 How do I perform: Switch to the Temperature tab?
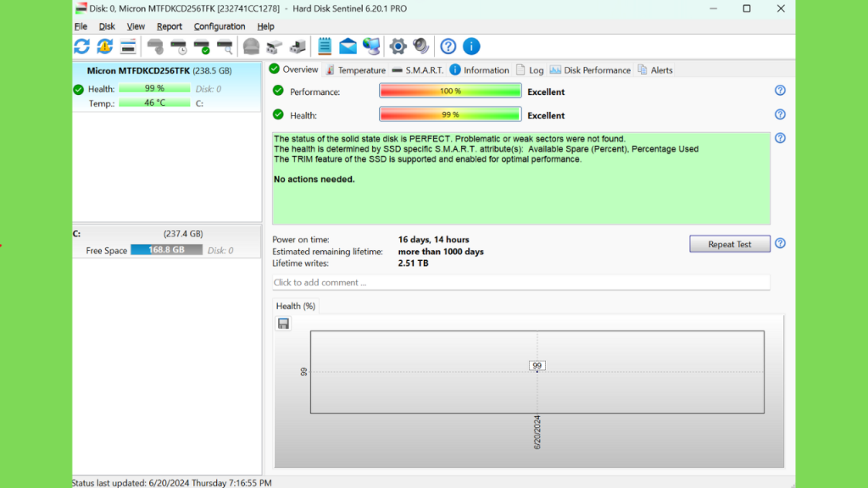[x=356, y=70]
